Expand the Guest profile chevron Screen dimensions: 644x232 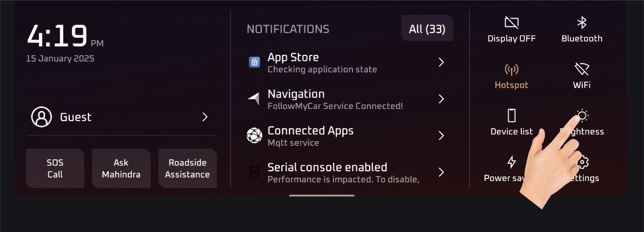click(205, 117)
